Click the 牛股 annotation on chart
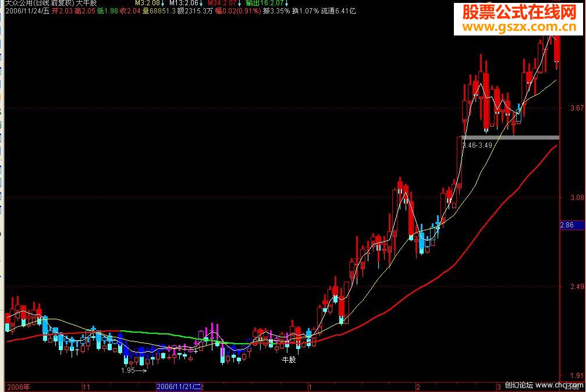This screenshot has width=586, height=392. click(289, 359)
